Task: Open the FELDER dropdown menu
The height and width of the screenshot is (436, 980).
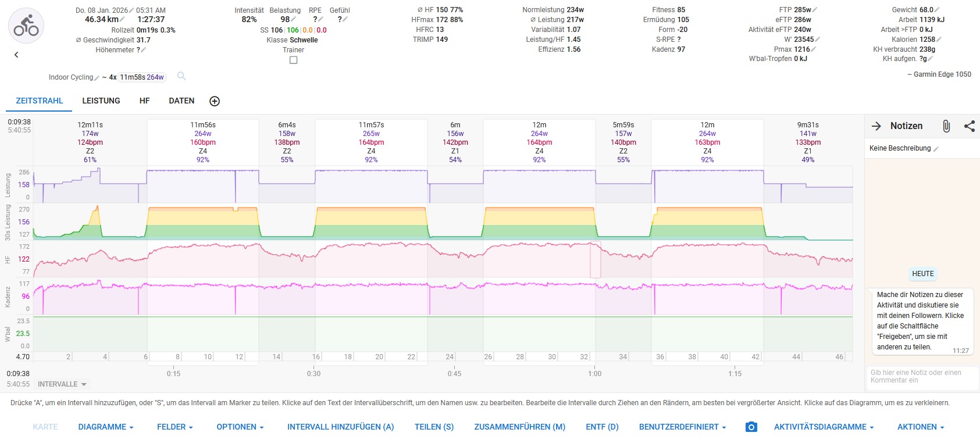Action: 174,427
